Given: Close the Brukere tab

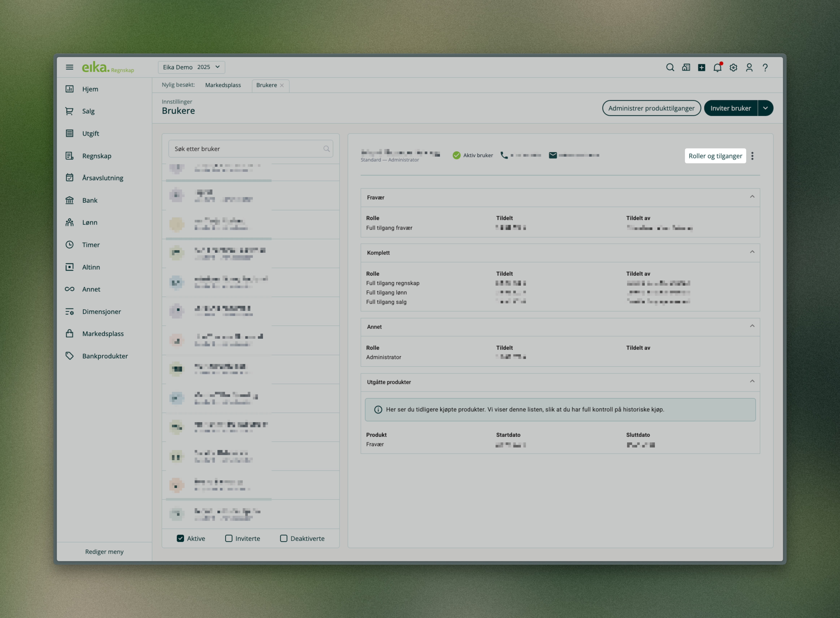Looking at the screenshot, I should coord(282,85).
